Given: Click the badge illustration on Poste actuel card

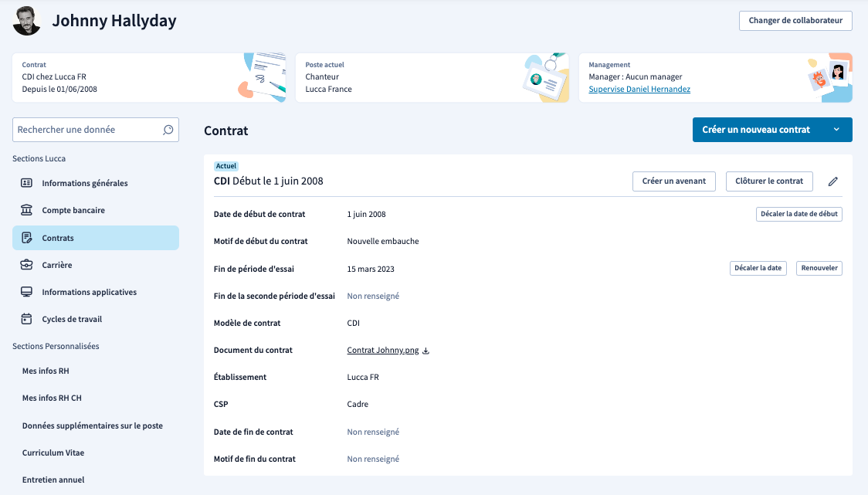Looking at the screenshot, I should click(546, 77).
